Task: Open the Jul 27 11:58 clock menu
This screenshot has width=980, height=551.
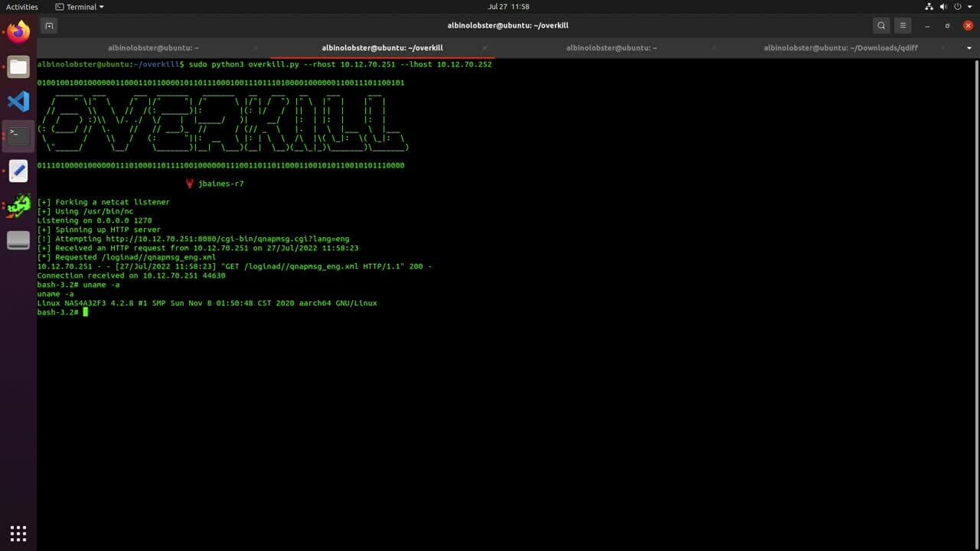Action: (x=508, y=7)
